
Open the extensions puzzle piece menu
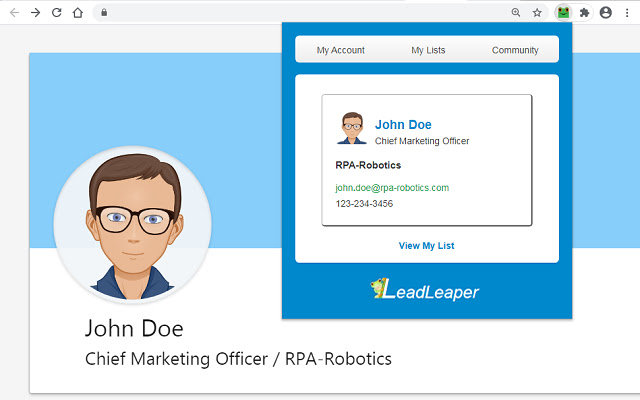pyautogui.click(x=585, y=13)
